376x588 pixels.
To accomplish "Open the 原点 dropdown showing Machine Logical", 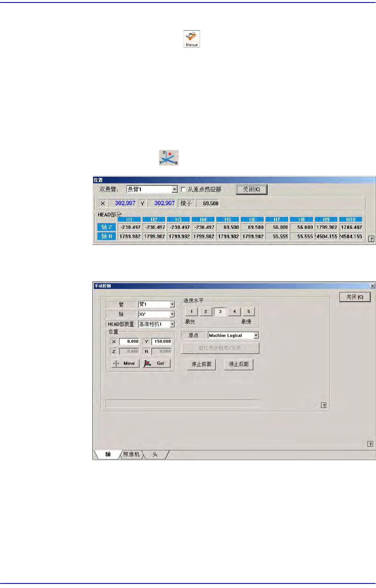I will pyautogui.click(x=234, y=336).
